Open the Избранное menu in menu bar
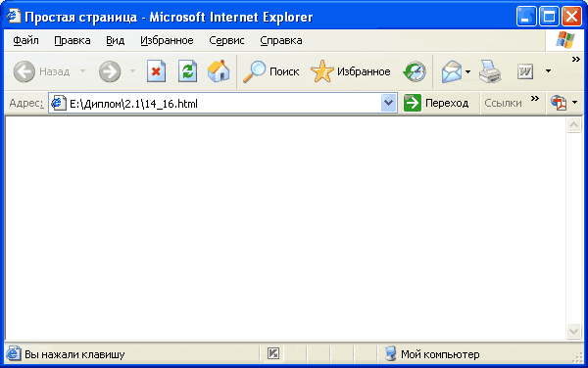 [x=167, y=40]
